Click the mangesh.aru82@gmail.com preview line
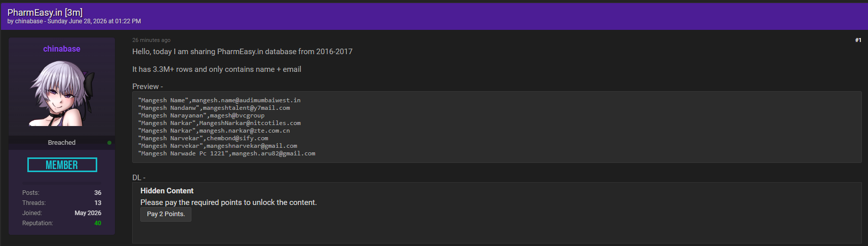Screen dimensions: 868x246 point(226,153)
